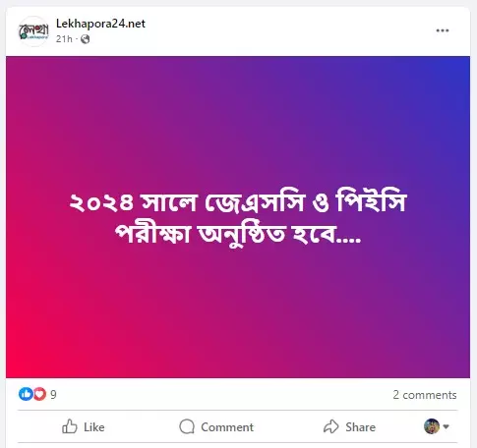Expand the caret beside the profile avatar

click(x=446, y=426)
